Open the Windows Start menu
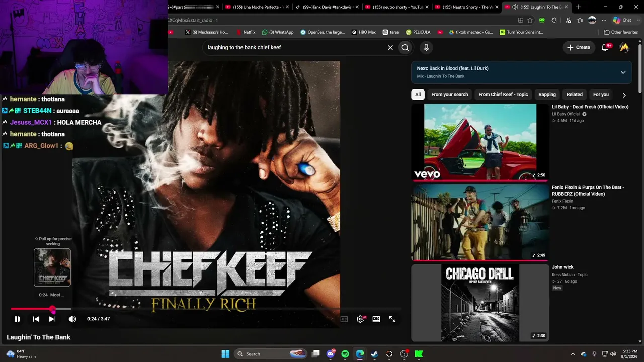Screen dimensions: 644x362 click(x=225, y=354)
